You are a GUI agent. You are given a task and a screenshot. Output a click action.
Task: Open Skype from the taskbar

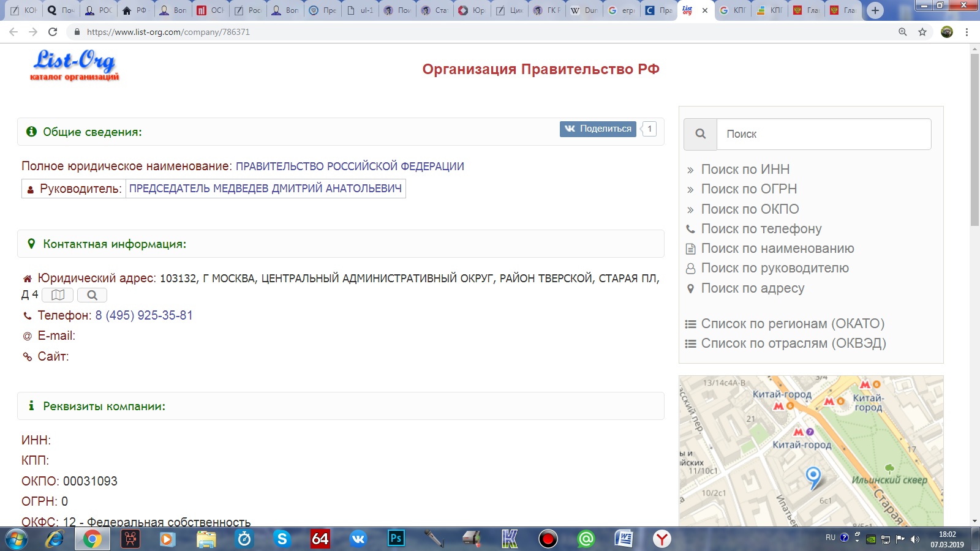coord(282,539)
